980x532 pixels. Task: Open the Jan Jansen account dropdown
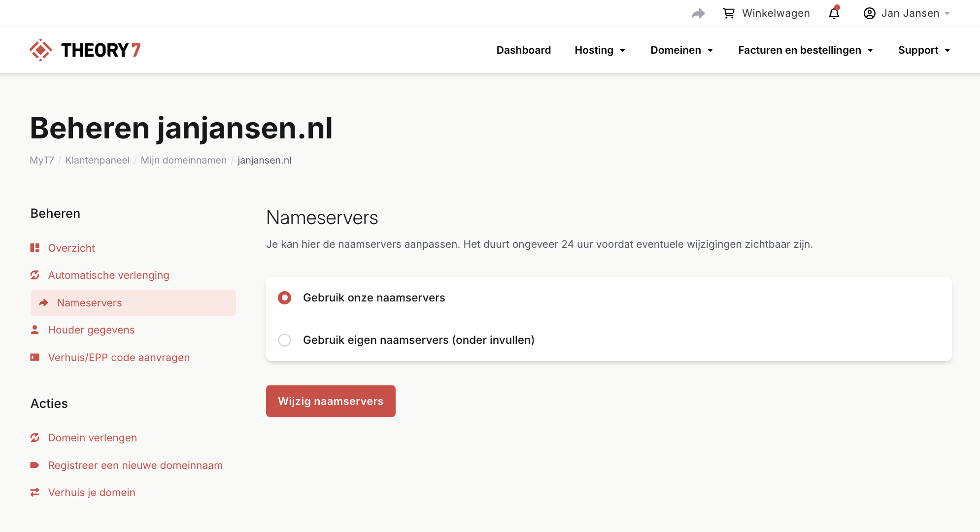point(907,13)
